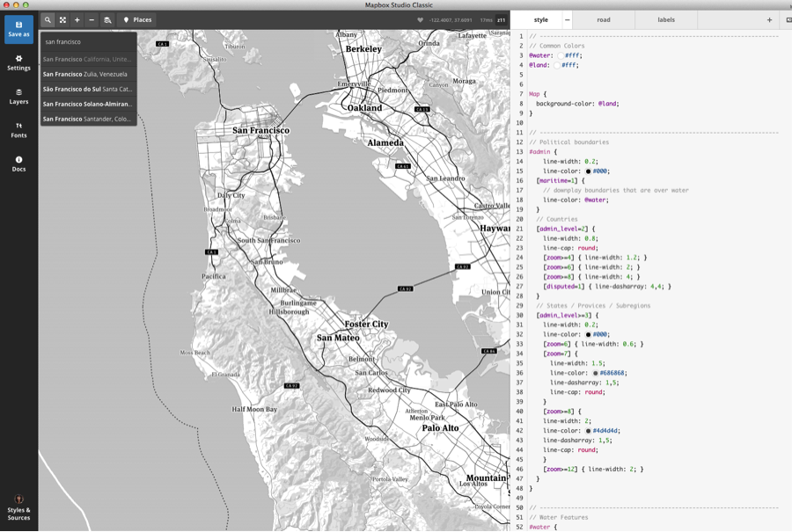
Task: Open the Docs panel
Action: click(x=18, y=164)
